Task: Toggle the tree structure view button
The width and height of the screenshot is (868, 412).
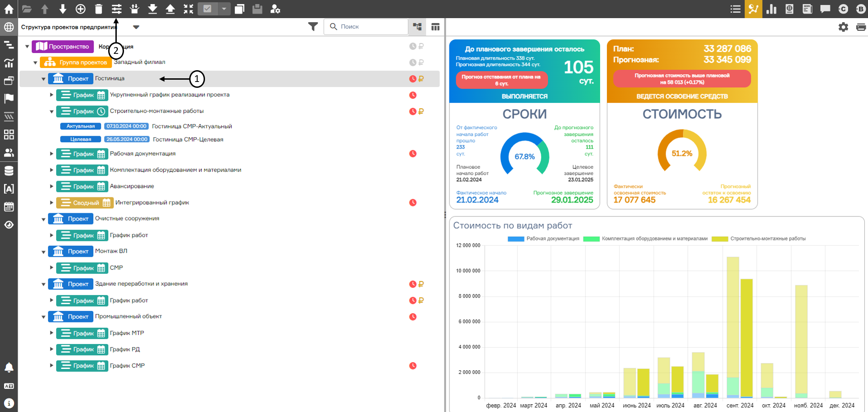Action: (417, 27)
